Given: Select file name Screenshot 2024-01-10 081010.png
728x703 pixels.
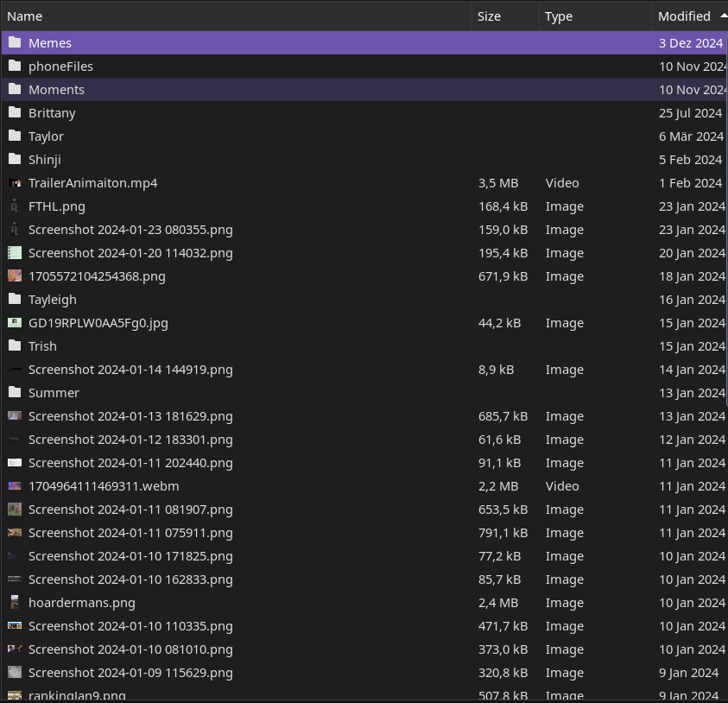Looking at the screenshot, I should [130, 649].
